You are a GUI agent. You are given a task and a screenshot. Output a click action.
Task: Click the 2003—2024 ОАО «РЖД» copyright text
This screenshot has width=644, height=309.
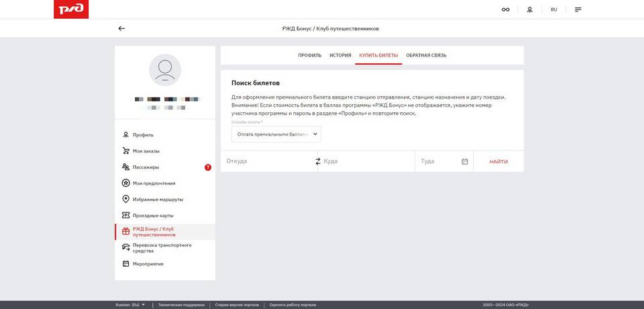pos(506,305)
